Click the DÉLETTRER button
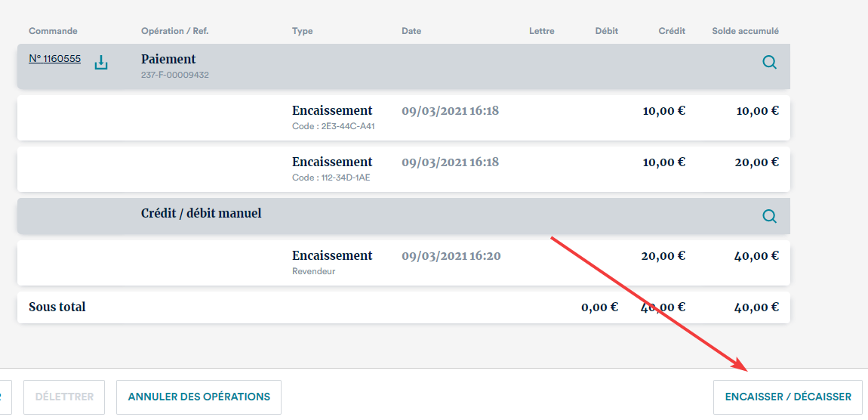This screenshot has height=420, width=868. coord(64,397)
